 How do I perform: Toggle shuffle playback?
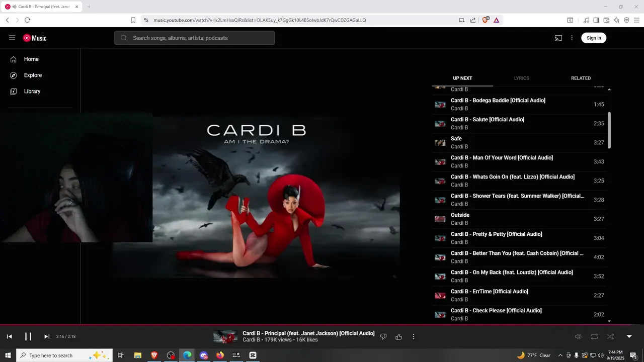tap(610, 336)
